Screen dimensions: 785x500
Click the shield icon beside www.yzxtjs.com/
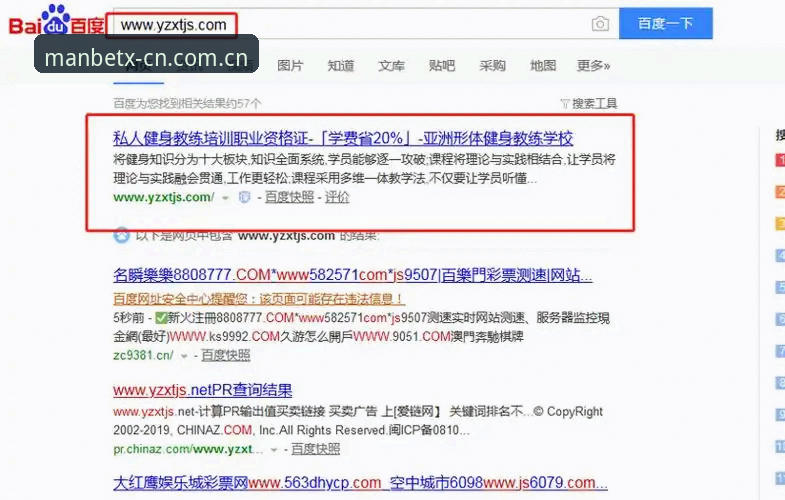click(x=244, y=197)
